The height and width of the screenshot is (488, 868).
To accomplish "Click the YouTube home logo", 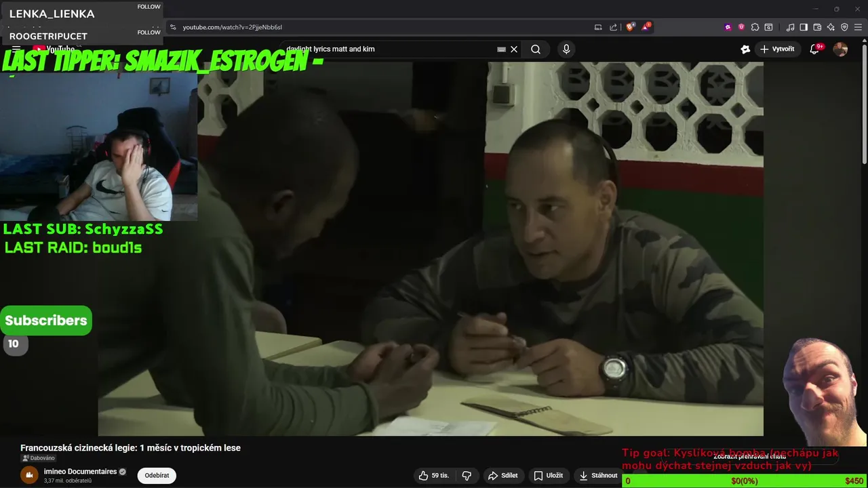I will tap(53, 49).
